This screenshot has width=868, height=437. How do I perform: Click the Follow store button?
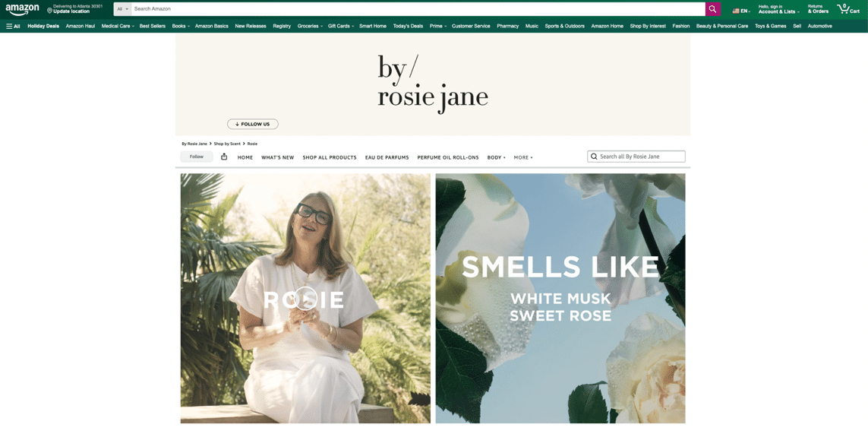point(197,157)
